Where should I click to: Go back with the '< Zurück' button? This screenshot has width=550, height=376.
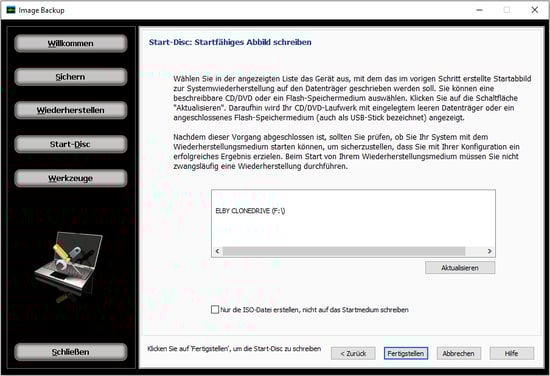pyautogui.click(x=353, y=353)
